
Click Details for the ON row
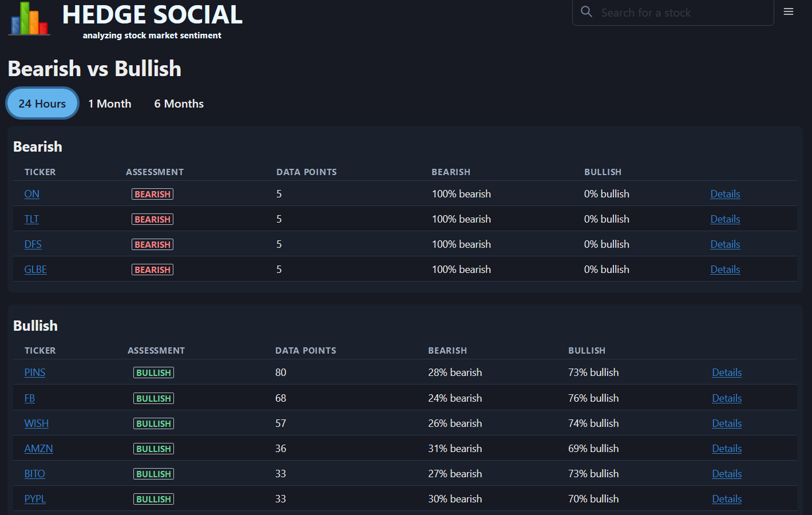pyautogui.click(x=725, y=193)
